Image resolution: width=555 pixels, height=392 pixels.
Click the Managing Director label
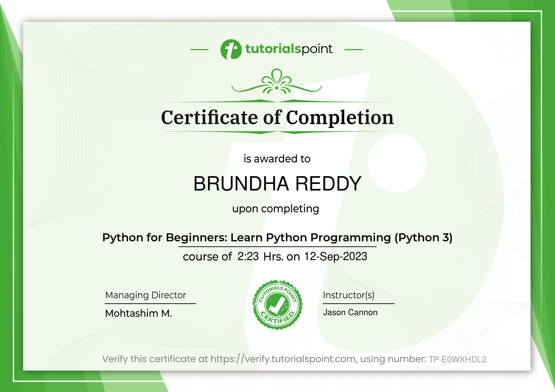click(x=145, y=295)
